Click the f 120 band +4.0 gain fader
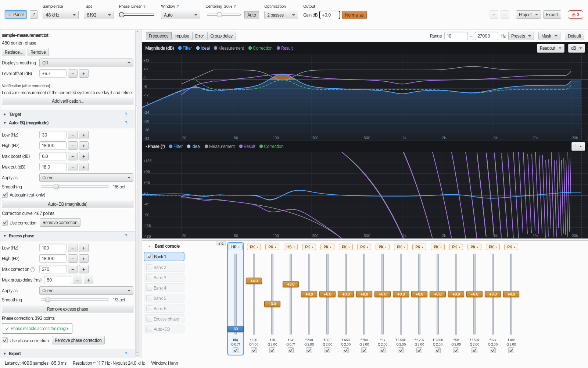The height and width of the screenshot is (368, 588). click(254, 281)
